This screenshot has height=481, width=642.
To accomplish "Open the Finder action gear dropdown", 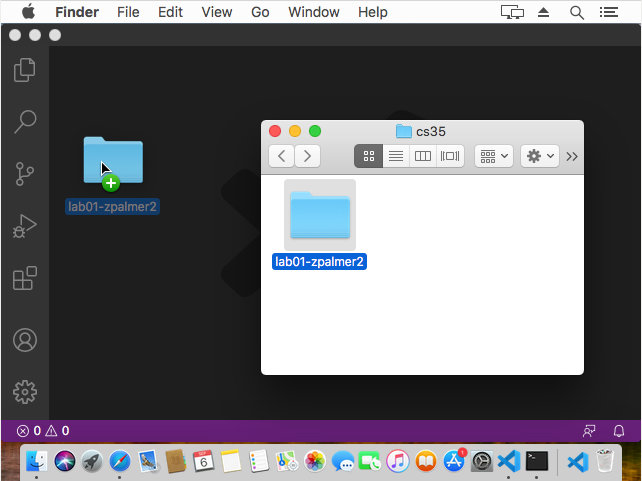I will click(x=540, y=156).
